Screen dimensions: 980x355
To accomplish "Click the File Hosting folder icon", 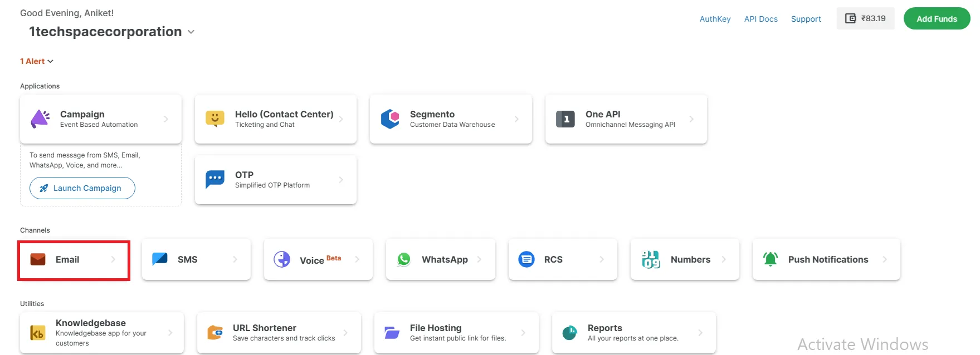I will (x=392, y=333).
